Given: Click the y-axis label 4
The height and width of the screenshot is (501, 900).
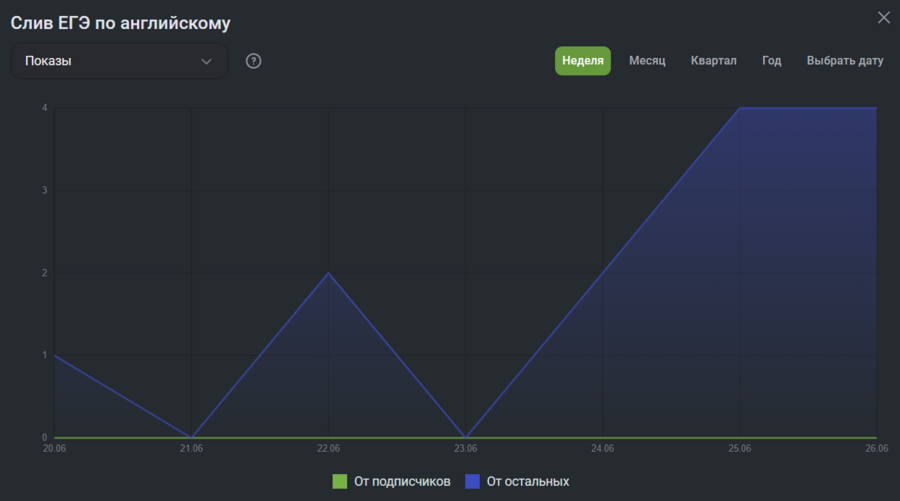Looking at the screenshot, I should [45, 108].
